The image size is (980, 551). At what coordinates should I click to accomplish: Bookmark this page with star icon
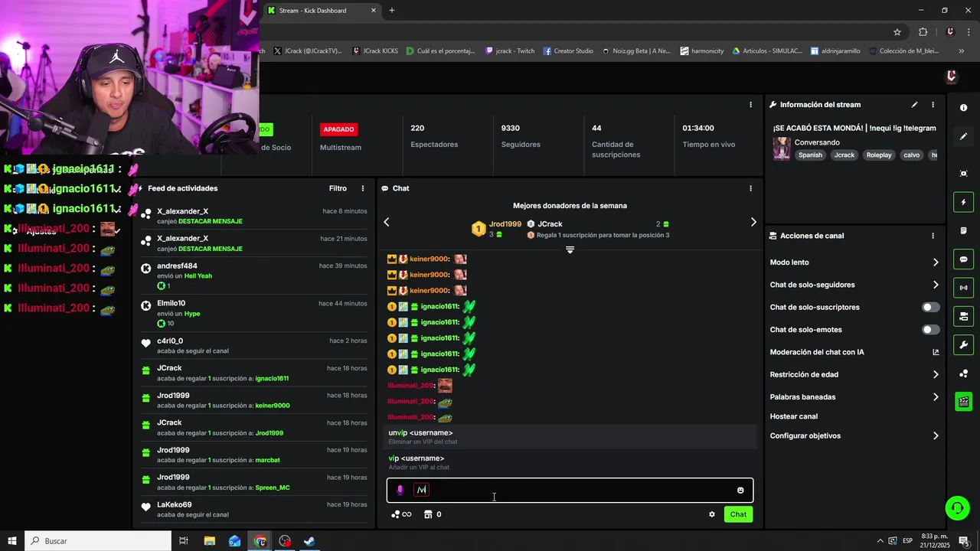tap(897, 32)
